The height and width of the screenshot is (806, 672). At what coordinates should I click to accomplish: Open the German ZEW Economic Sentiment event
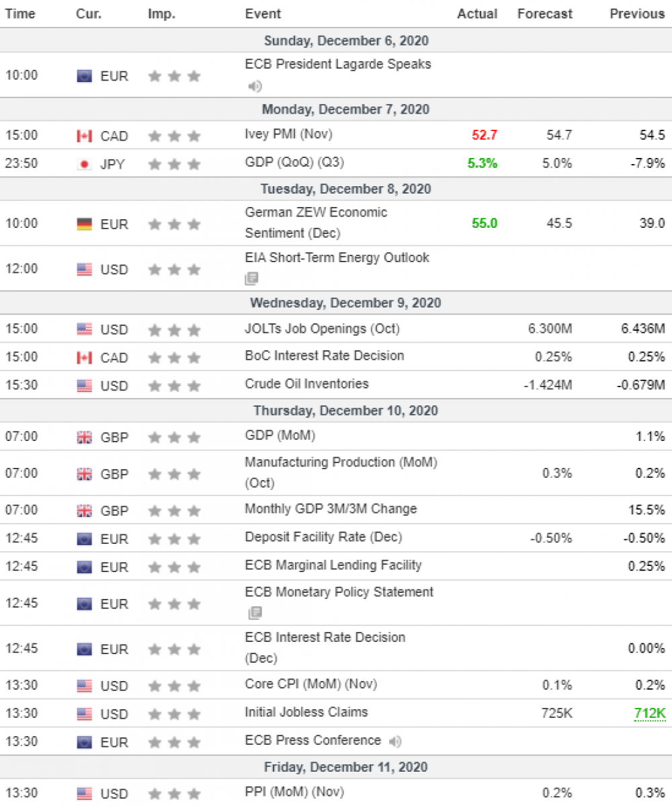coord(316,223)
